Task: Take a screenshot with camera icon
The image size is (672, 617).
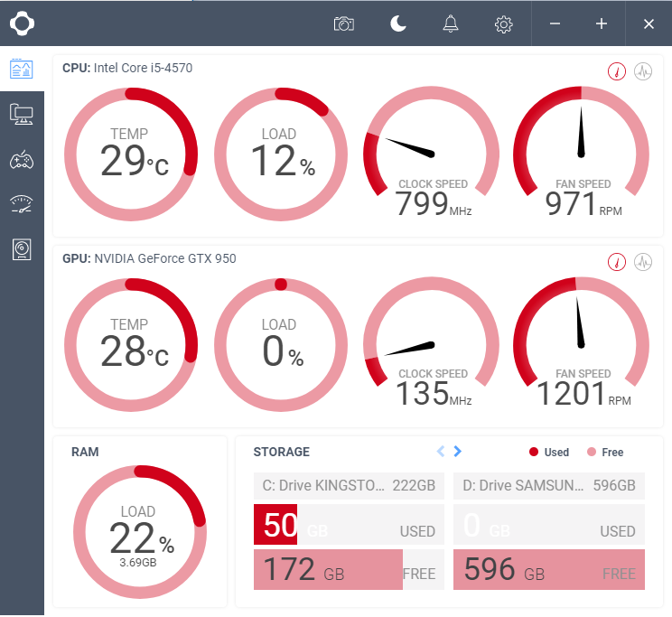Action: [344, 24]
